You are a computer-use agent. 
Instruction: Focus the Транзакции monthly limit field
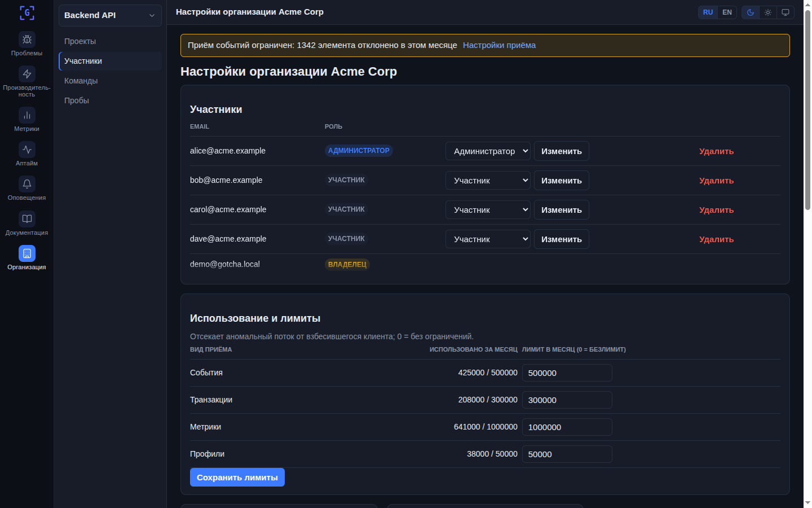[567, 400]
